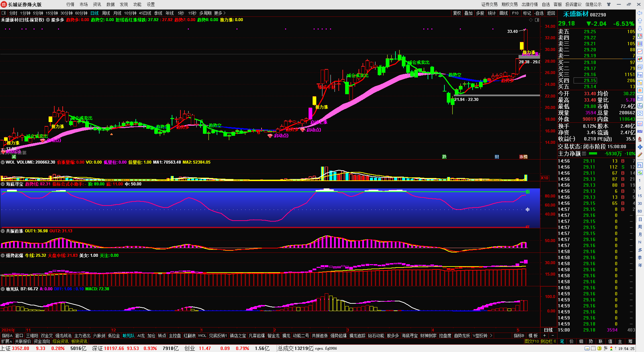Select the 15-minute period in right strip
644x352 pixels.
click(640, 196)
